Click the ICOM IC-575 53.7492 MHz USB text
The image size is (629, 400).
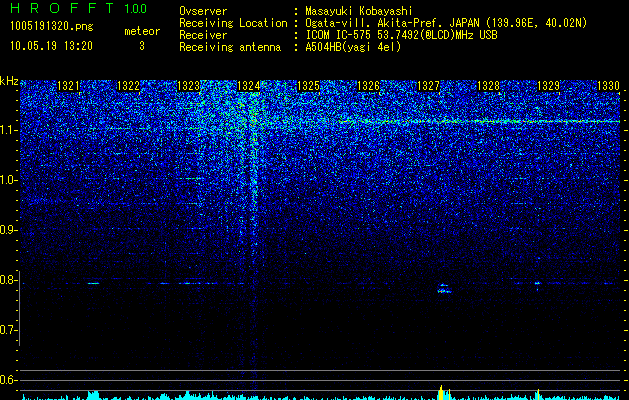coord(401,35)
